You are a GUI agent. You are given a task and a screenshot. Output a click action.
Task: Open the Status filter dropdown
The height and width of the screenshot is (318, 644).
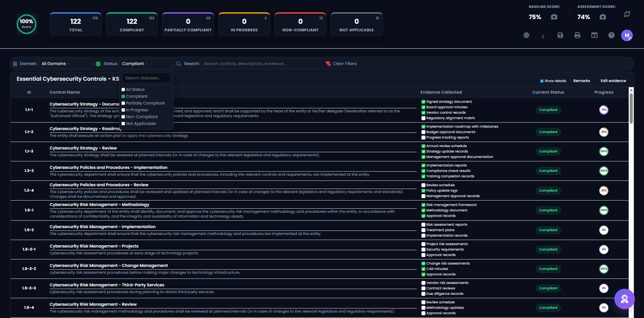pyautogui.click(x=146, y=64)
